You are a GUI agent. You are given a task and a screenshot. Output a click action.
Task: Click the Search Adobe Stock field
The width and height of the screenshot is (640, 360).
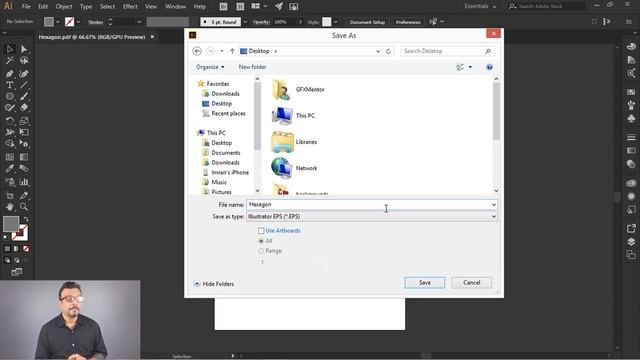pos(547,6)
